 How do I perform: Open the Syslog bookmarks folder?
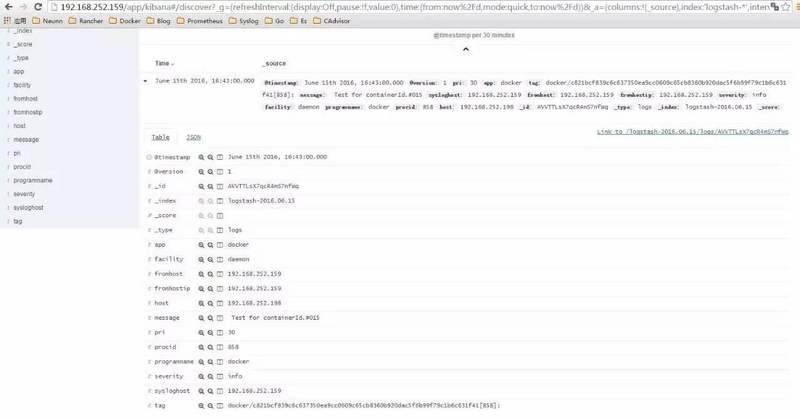(243, 21)
